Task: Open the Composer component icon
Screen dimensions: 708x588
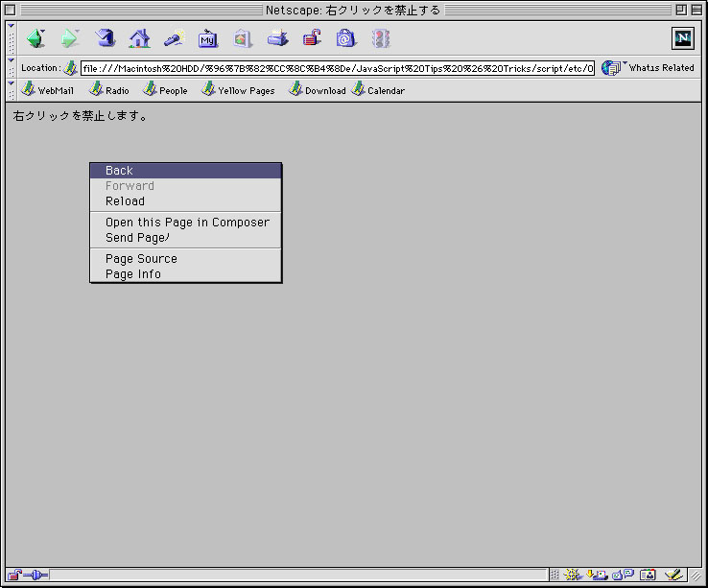Action: click(673, 575)
